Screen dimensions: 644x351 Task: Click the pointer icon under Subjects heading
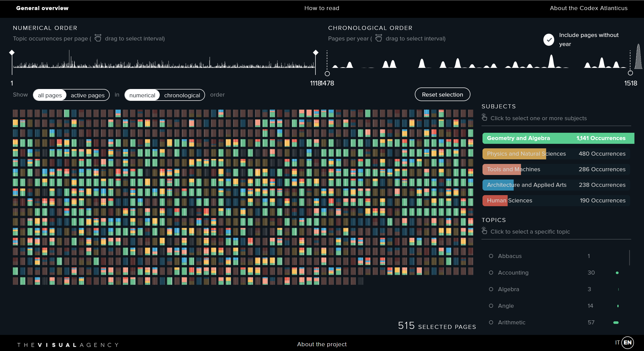point(484,117)
